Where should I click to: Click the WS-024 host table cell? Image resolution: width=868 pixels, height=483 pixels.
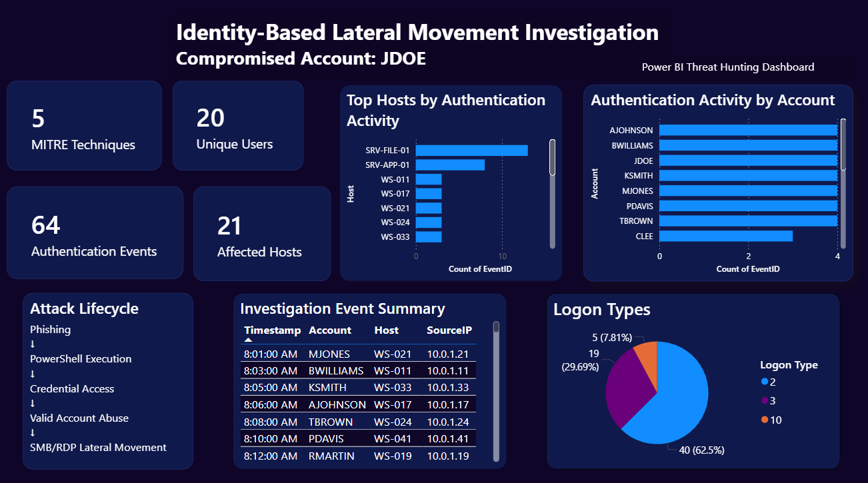pos(393,422)
